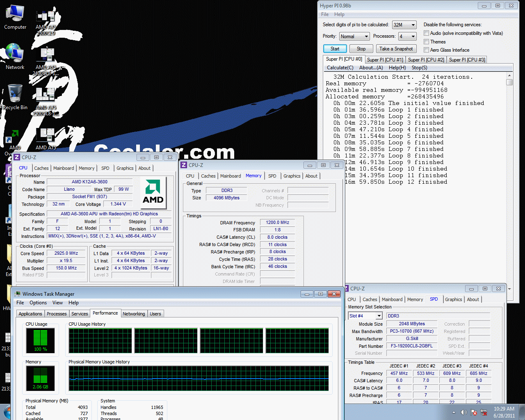Image resolution: width=525 pixels, height=420 pixels.
Task: Click the CPU-Z logo in CPU tab window title
Action: (17, 157)
